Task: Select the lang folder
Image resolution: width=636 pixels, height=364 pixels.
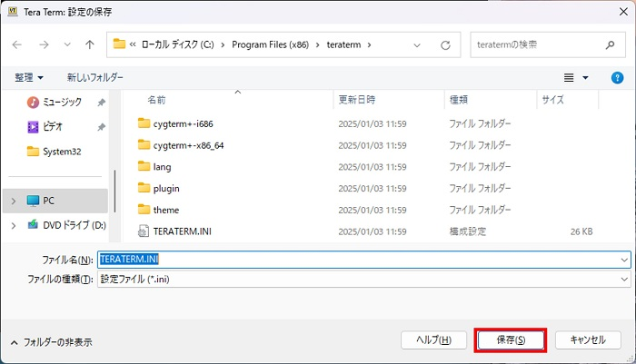Action: pos(162,167)
